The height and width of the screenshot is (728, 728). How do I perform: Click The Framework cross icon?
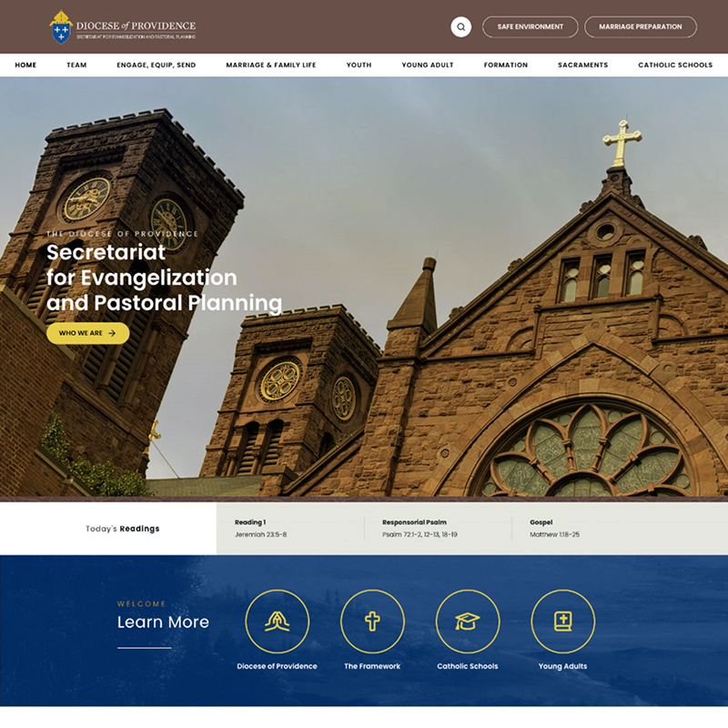point(373,623)
